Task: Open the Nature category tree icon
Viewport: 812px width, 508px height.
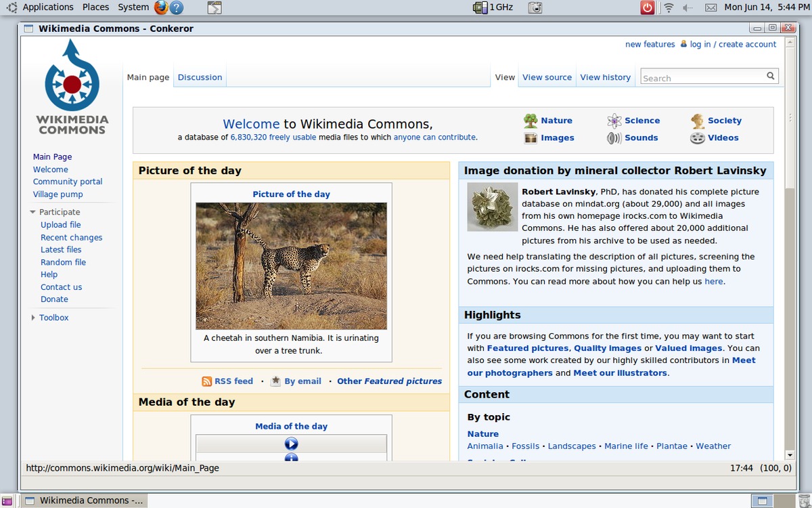Action: tap(531, 121)
